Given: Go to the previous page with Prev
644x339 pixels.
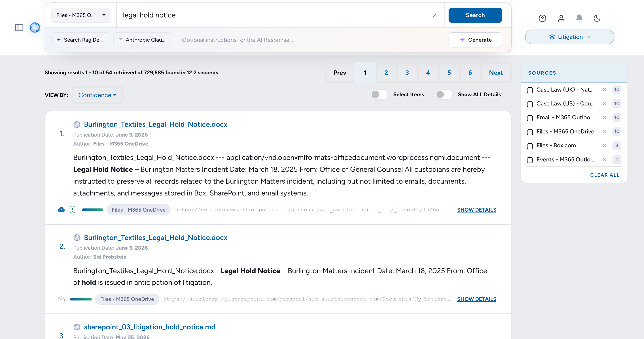Looking at the screenshot, I should pos(339,73).
